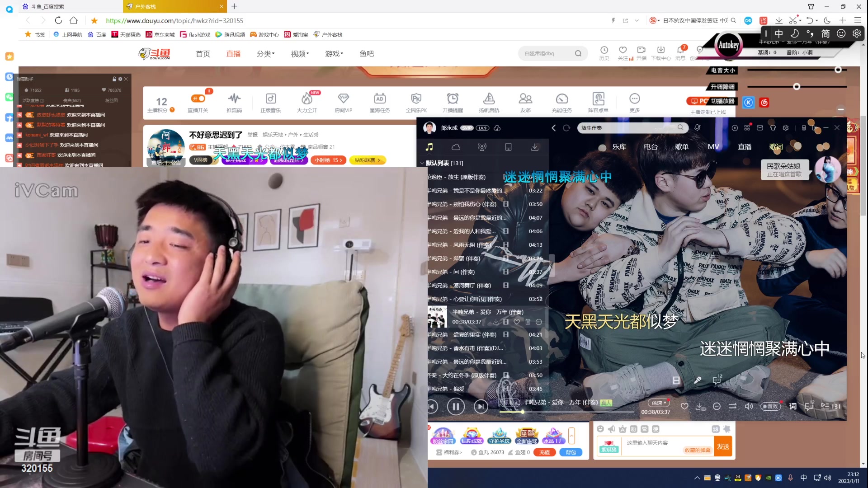The image size is (868, 488).
Task: Toggle the 词 desktop lyrics button
Action: [x=793, y=406]
